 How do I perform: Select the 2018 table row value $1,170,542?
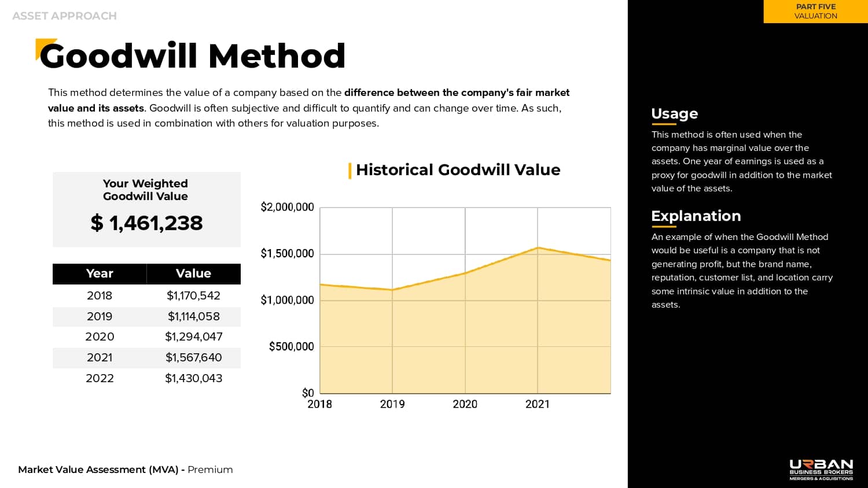193,295
